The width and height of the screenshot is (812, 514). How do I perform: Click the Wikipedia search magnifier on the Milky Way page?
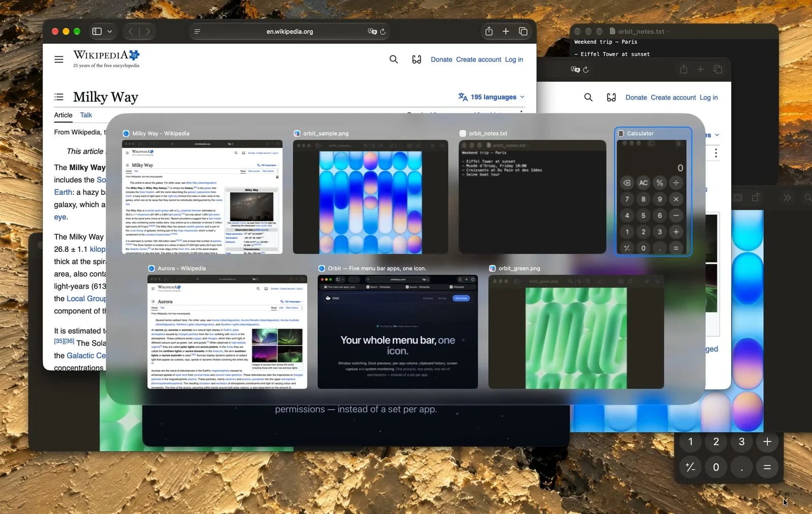pyautogui.click(x=394, y=59)
